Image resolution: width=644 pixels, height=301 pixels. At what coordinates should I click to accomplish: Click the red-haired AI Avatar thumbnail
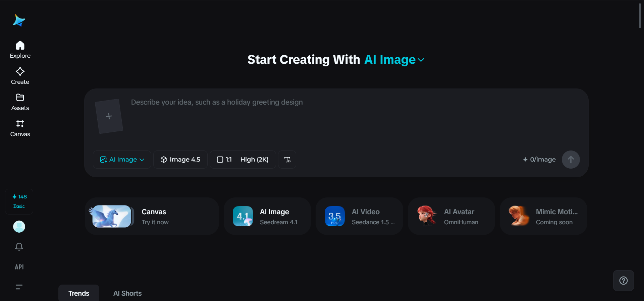point(427,216)
